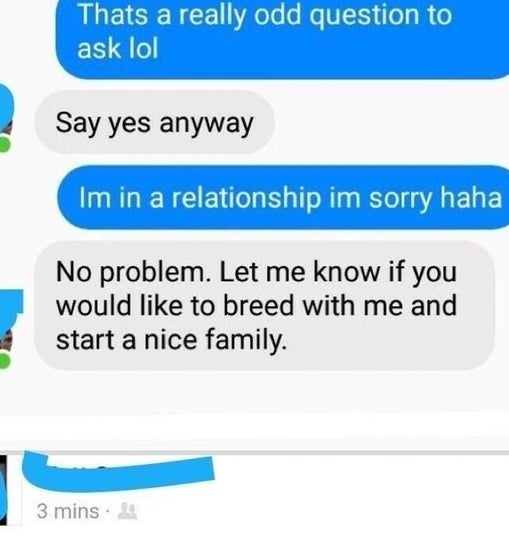
Task: Select the Thats a really odd question bubble
Action: click(x=282, y=39)
